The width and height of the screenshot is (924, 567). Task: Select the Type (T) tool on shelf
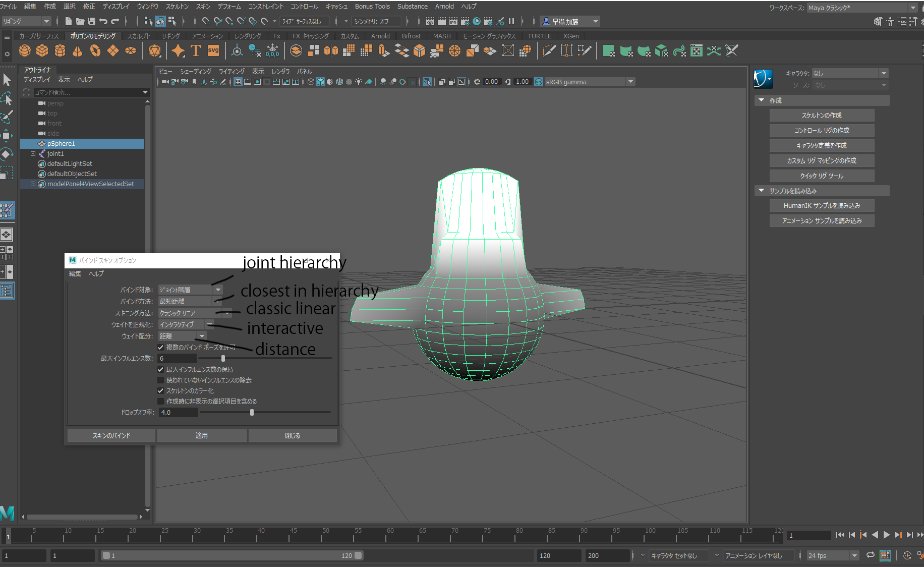pos(196,50)
